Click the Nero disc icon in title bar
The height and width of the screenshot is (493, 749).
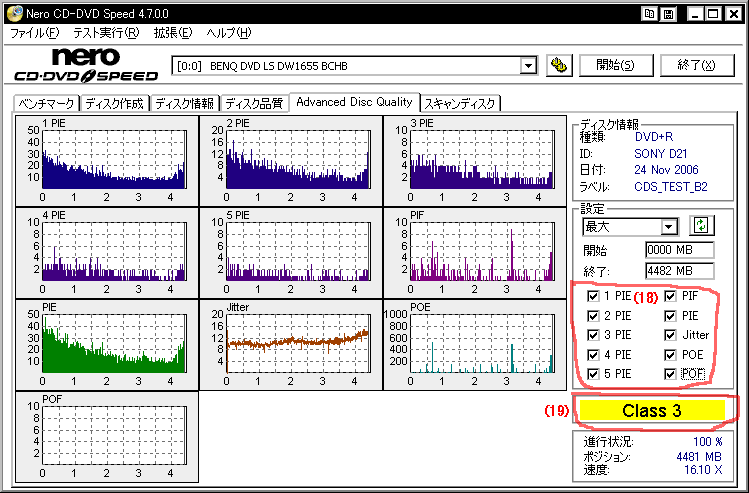(x=12, y=13)
